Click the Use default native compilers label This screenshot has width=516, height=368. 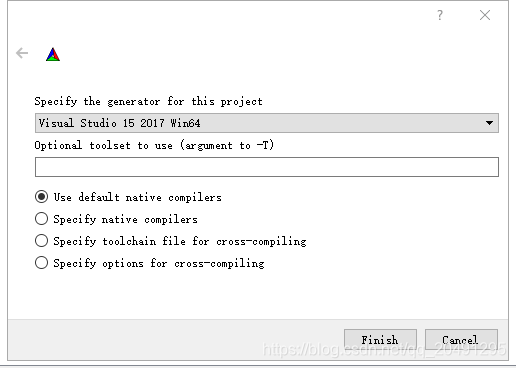[x=137, y=197]
